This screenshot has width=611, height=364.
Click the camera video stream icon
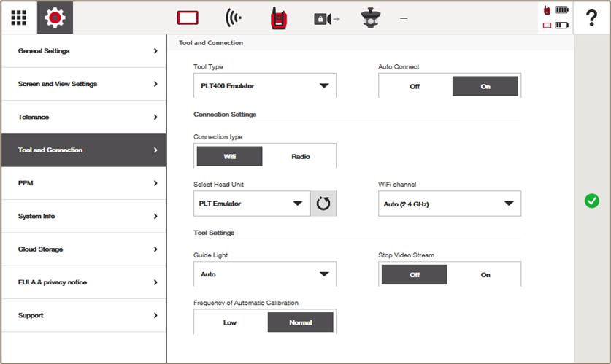326,19
